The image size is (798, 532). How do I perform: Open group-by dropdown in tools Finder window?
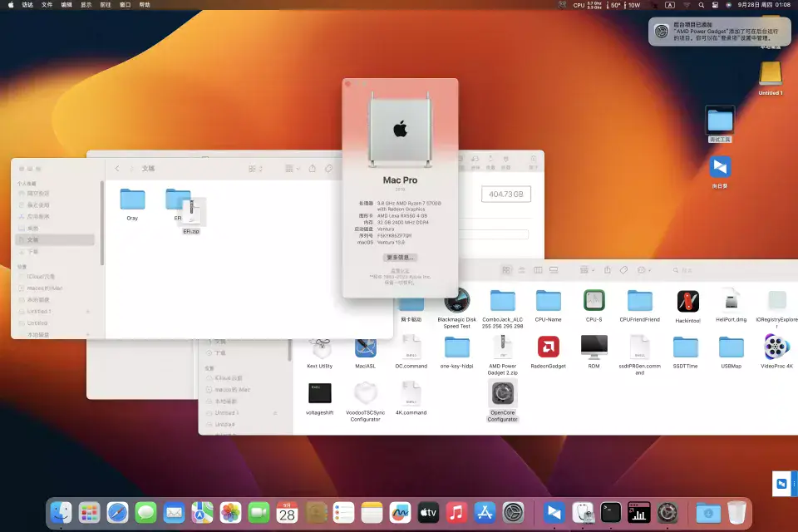tap(587, 270)
